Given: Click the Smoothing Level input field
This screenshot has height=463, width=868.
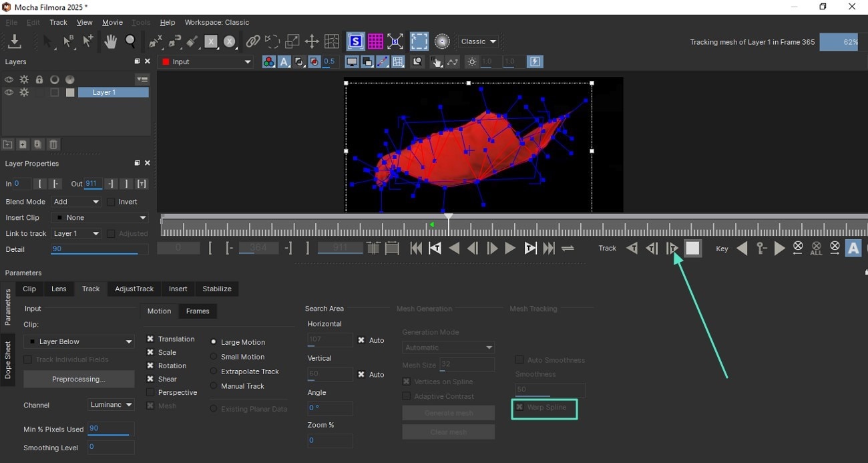Looking at the screenshot, I should 110,447.
